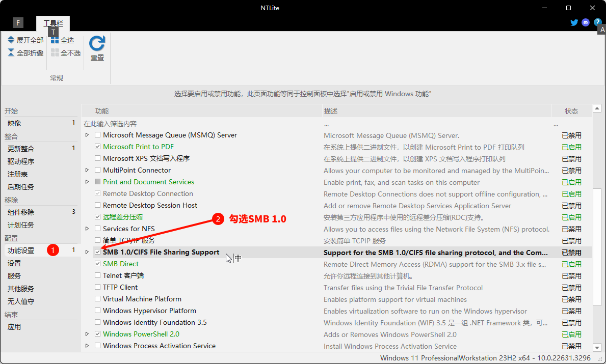Toggle Print and Document Services checkbox
606x364 pixels.
pyautogui.click(x=98, y=182)
